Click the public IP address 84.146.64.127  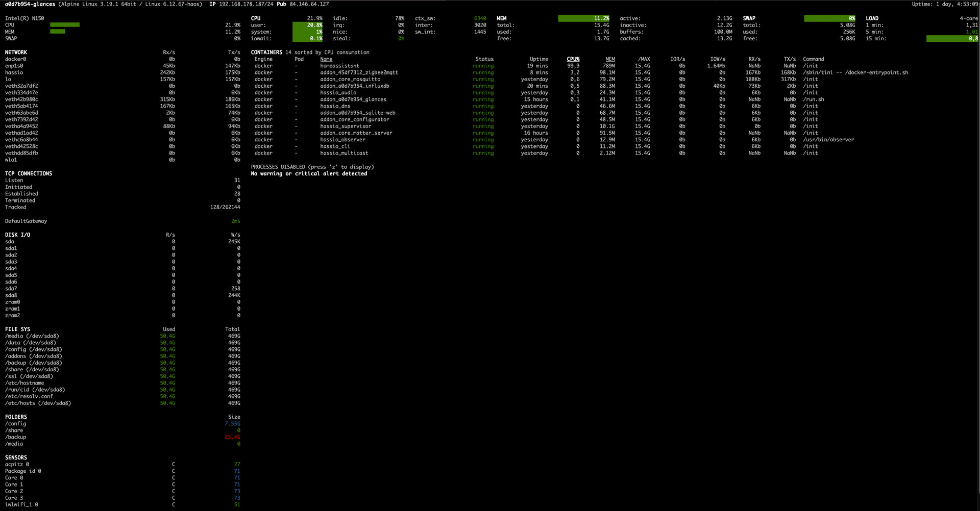309,4
